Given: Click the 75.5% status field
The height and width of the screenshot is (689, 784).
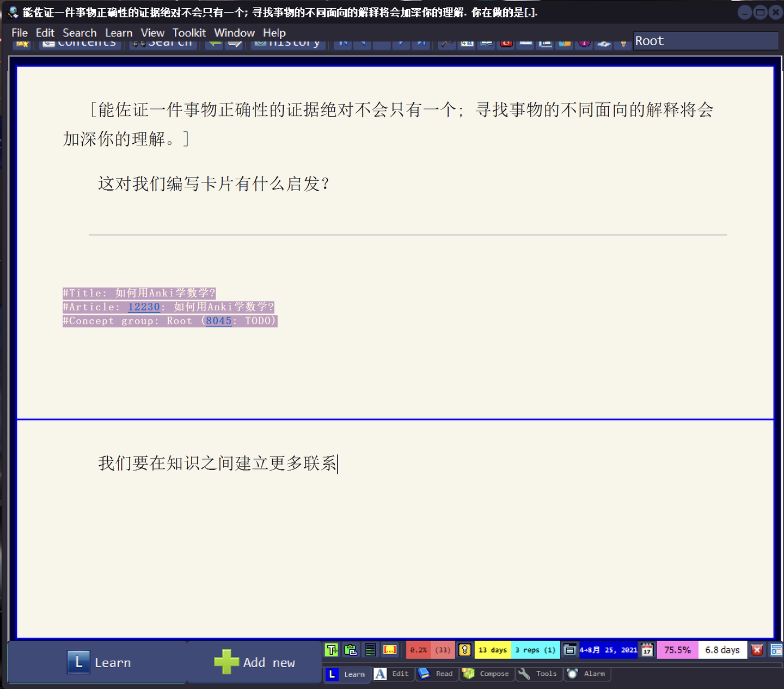Looking at the screenshot, I should coord(677,650).
